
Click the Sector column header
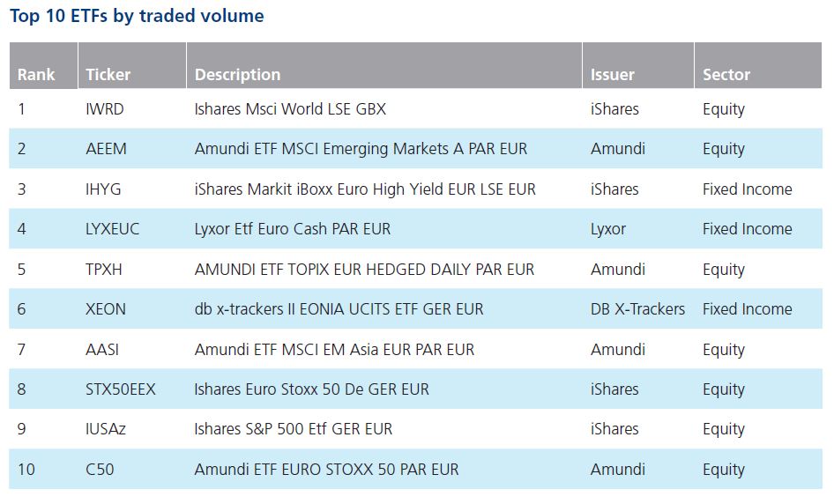[758, 65]
